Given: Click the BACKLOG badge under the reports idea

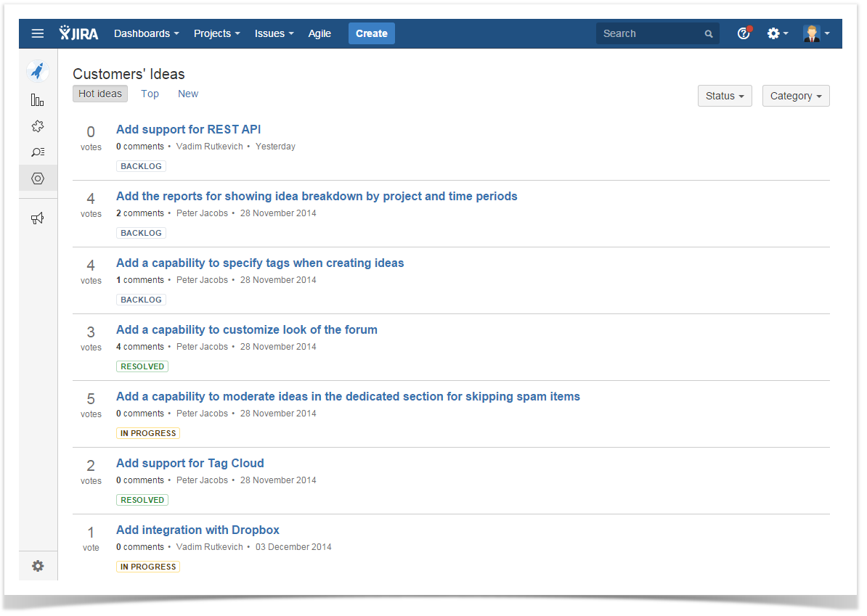Looking at the screenshot, I should 141,233.
